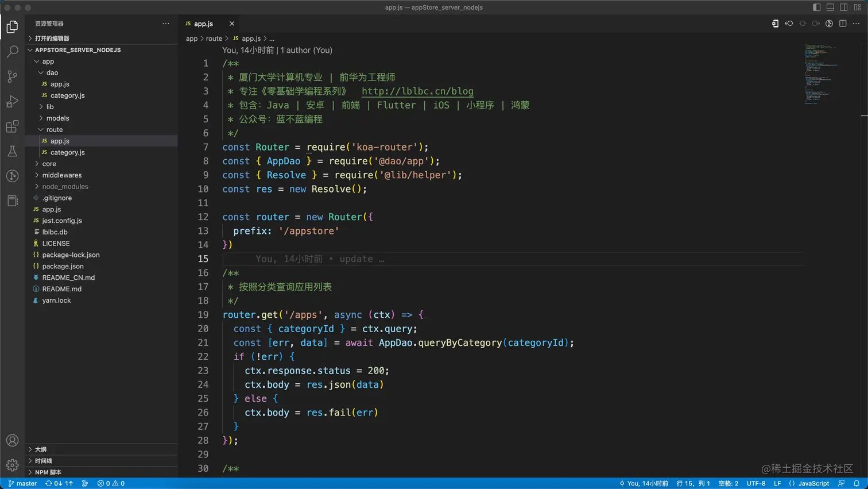Close the app.js editor tab
This screenshot has width=868, height=489.
click(x=232, y=24)
